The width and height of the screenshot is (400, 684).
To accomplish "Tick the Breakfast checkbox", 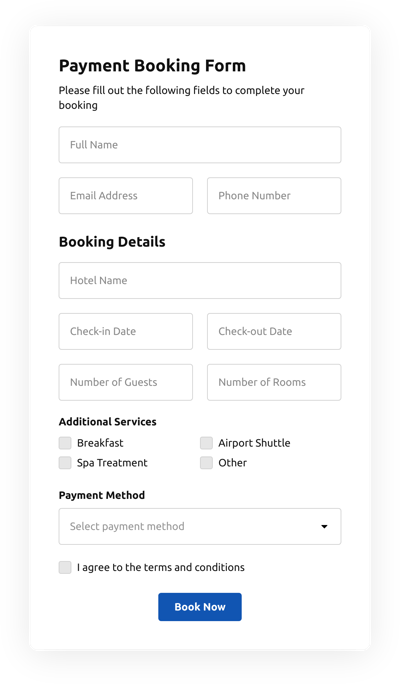I will 65,443.
